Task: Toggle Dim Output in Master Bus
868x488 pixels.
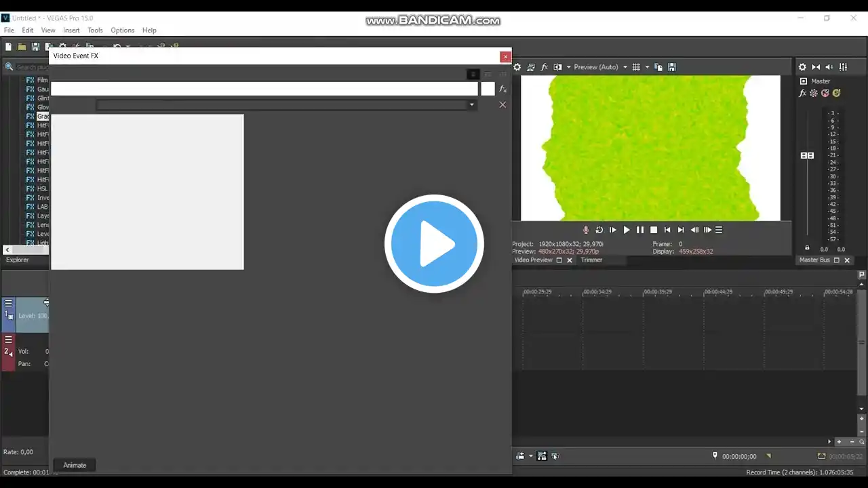Action: (x=829, y=67)
